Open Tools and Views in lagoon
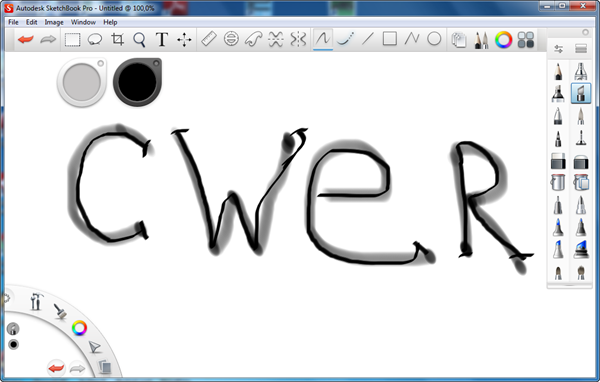The width and height of the screenshot is (600, 382). pos(36,302)
